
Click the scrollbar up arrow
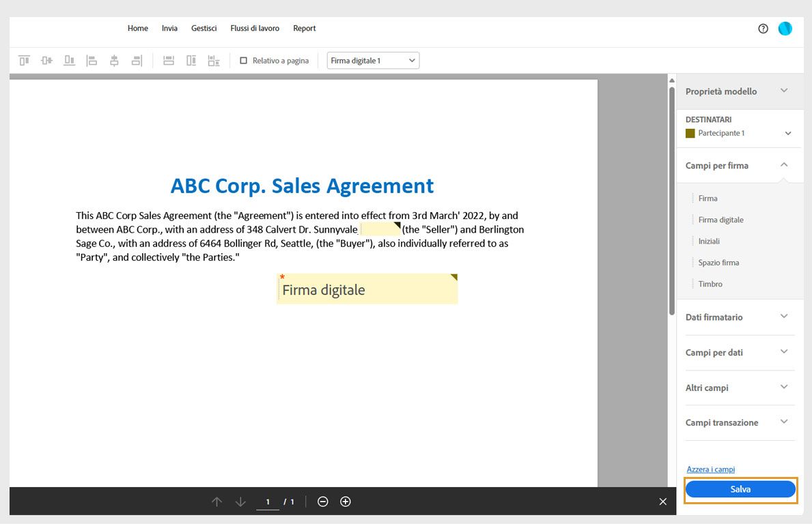pyautogui.click(x=672, y=81)
